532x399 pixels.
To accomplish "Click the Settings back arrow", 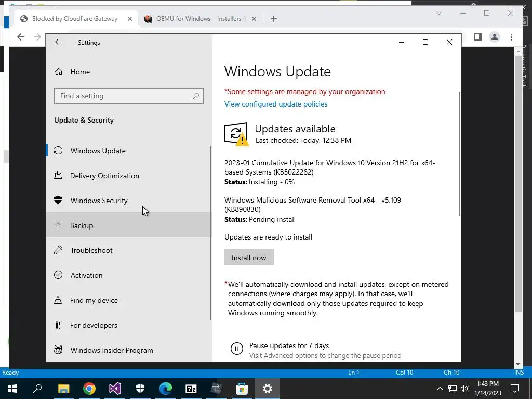I will click(58, 42).
